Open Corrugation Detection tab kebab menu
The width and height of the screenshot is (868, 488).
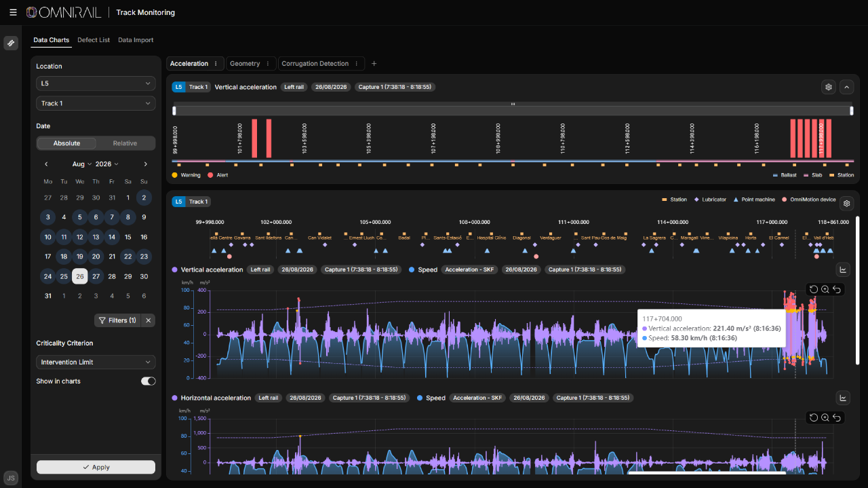tap(357, 64)
